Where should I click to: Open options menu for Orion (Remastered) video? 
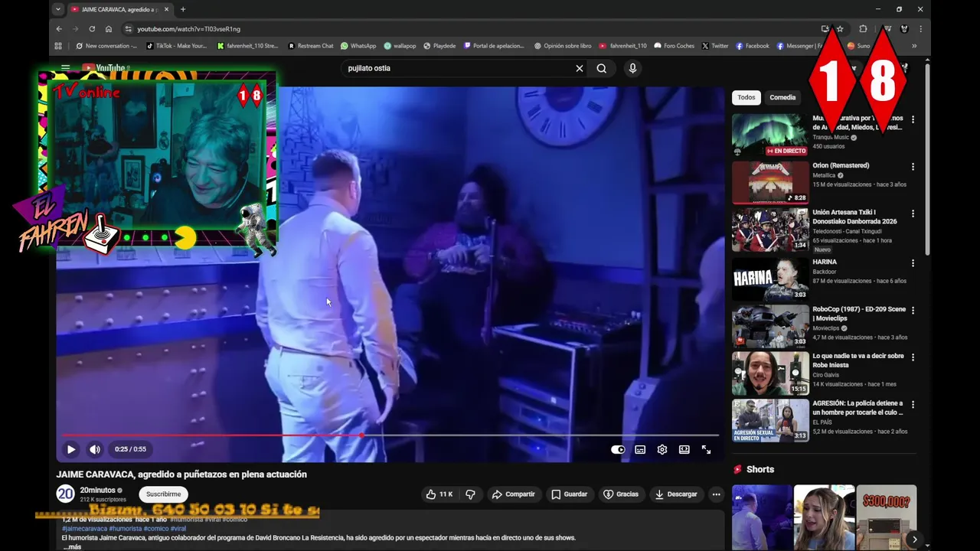913,167
